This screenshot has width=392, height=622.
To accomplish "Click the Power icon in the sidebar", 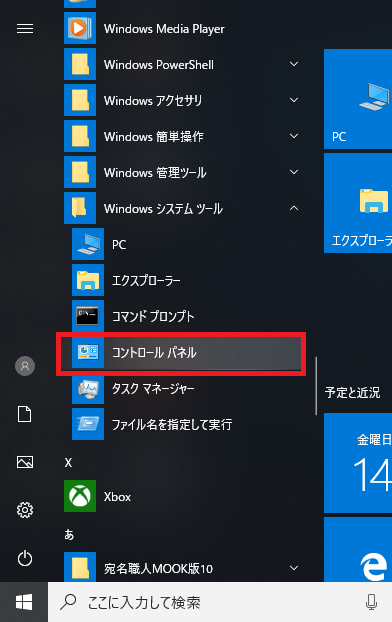I will coord(25,558).
